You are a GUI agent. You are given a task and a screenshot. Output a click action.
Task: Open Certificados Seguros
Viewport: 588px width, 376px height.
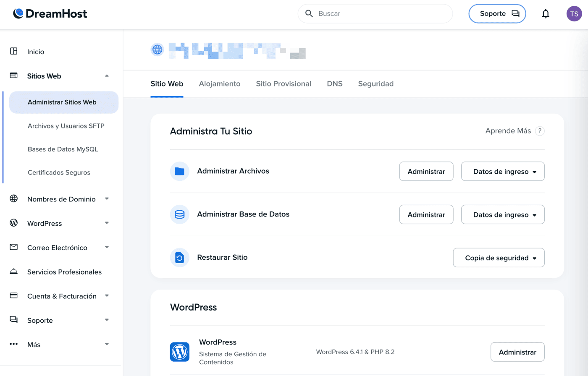click(x=59, y=172)
